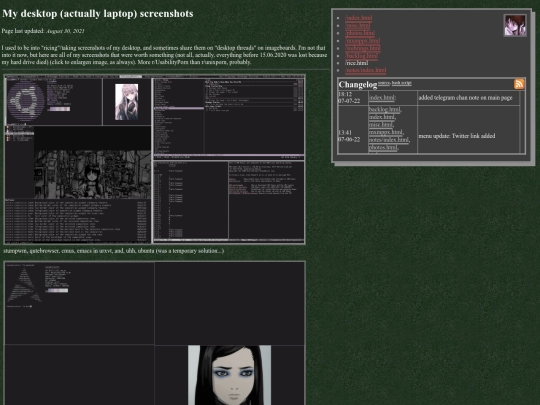Visit the /webrings.html menu link
The height and width of the screenshot is (405, 540).
(x=363, y=48)
